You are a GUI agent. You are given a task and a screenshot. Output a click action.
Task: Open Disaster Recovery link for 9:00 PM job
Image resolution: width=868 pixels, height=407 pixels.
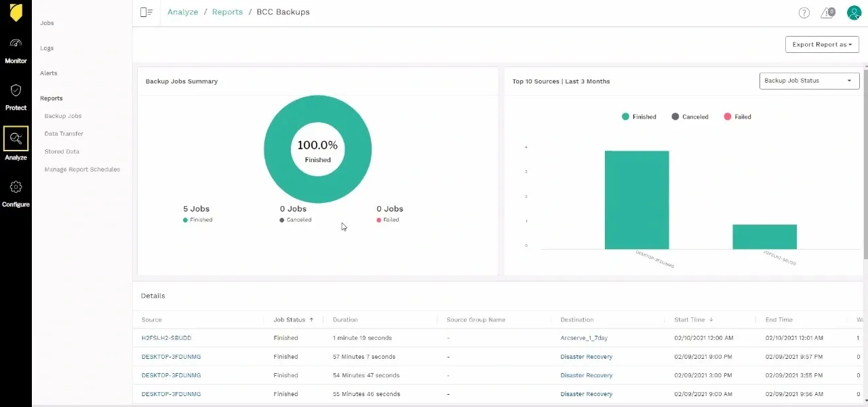[x=587, y=357]
